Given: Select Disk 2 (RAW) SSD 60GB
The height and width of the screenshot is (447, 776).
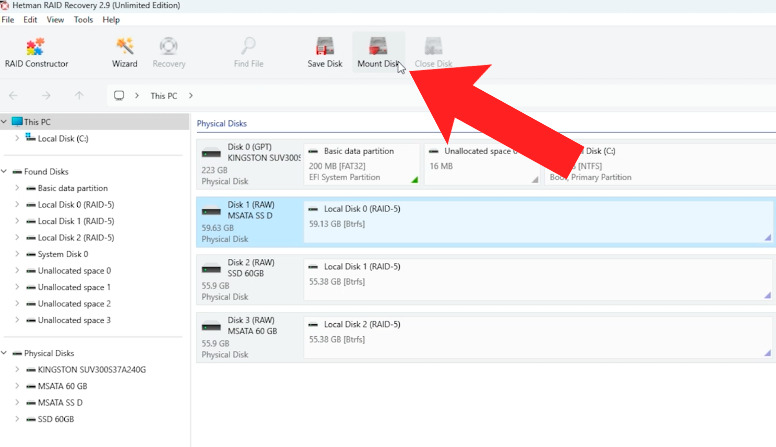Looking at the screenshot, I should click(249, 280).
